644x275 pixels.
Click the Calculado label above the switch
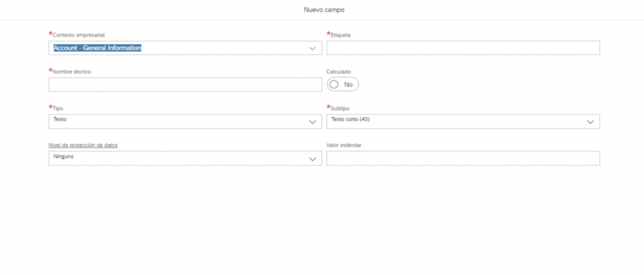coord(339,72)
